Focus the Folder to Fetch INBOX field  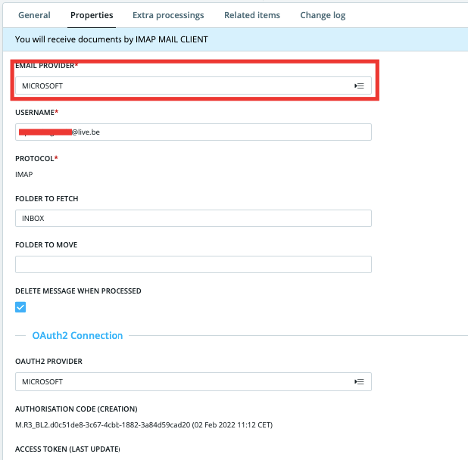coord(193,218)
